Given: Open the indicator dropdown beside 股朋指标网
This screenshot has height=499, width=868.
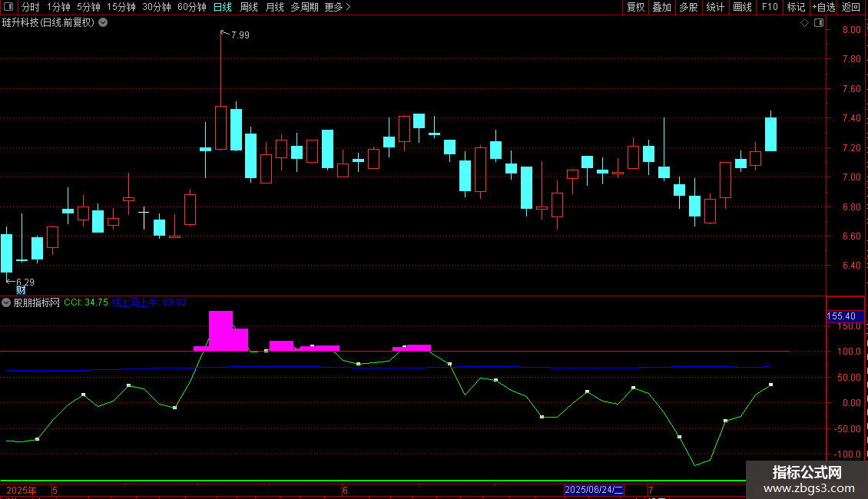Looking at the screenshot, I should tap(6, 302).
